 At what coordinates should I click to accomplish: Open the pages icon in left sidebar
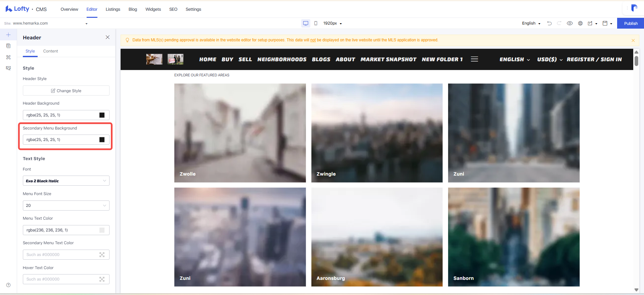coord(8,46)
